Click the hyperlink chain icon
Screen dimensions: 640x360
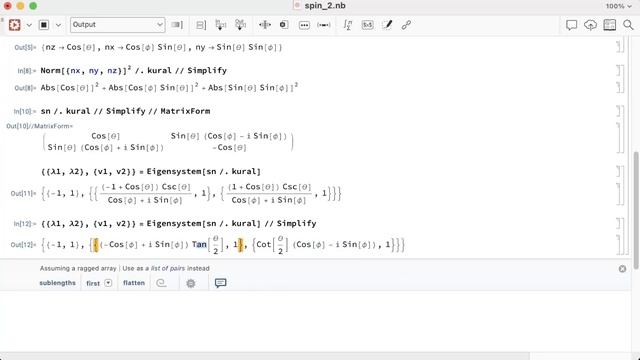pos(406,25)
